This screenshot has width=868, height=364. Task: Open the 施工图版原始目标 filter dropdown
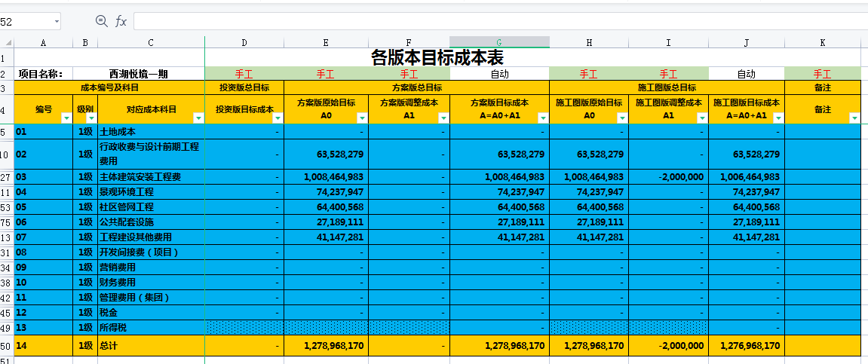coord(622,118)
